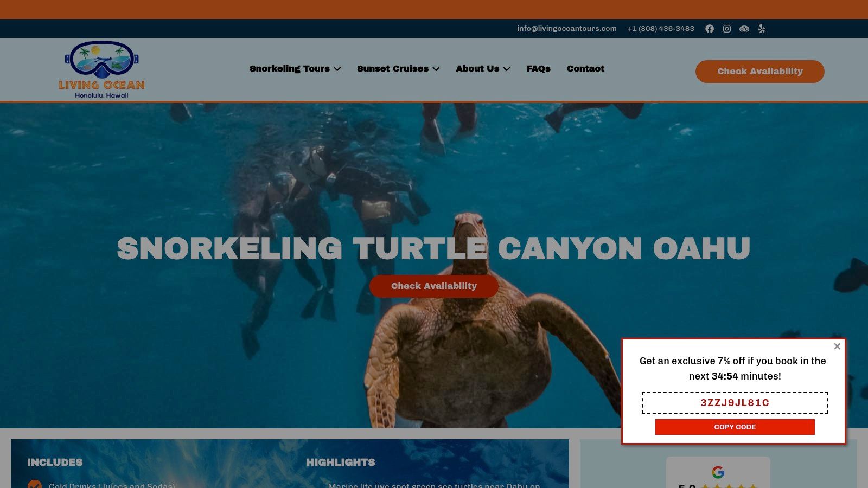Click the Google reviews badge
The width and height of the screenshot is (868, 488).
coord(718,473)
